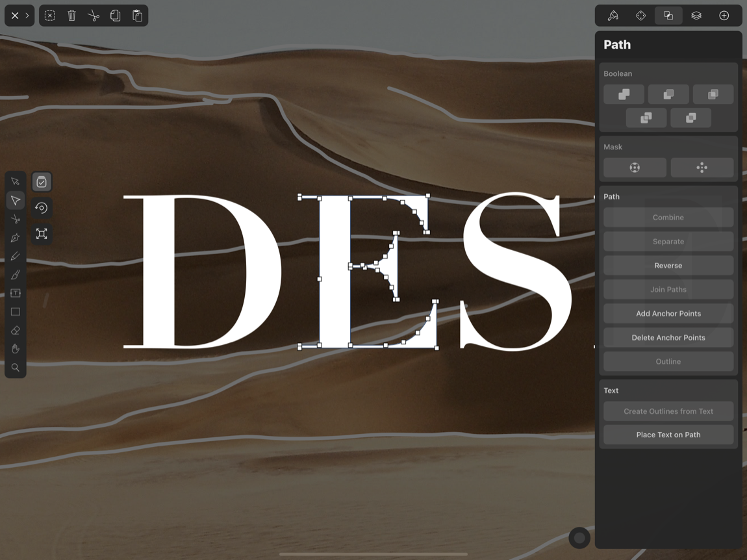747x560 pixels.
Task: Apply Boolean Unite operation
Action: click(x=624, y=94)
